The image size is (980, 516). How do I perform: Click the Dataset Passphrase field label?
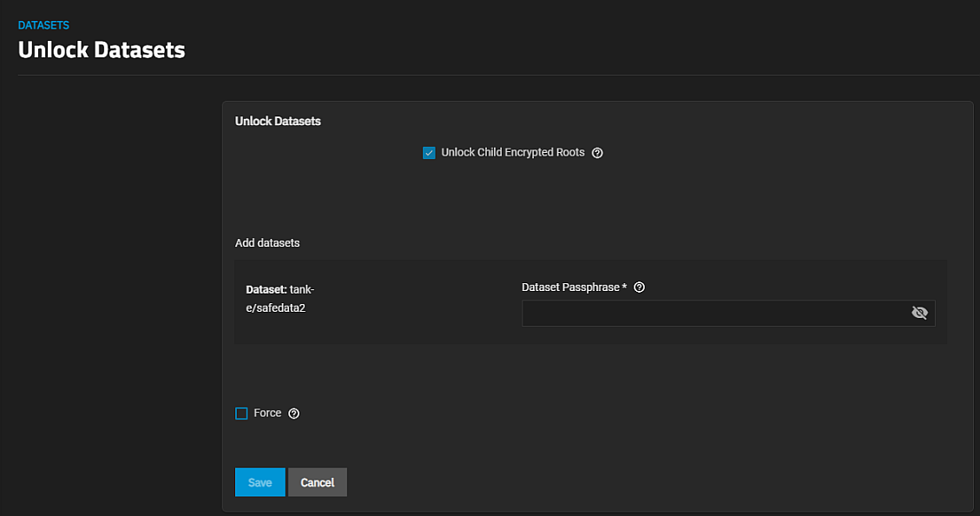click(570, 288)
